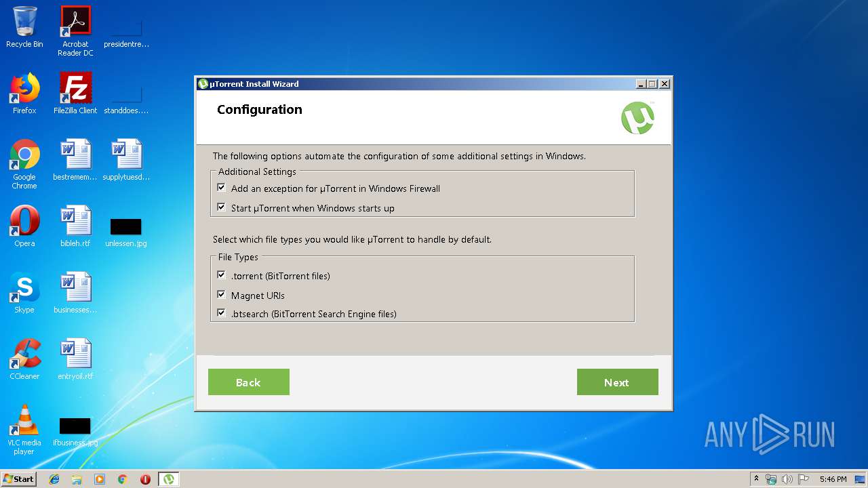Screen dimensions: 868x488
Task: Click the Configuration heading text
Action: [260, 110]
